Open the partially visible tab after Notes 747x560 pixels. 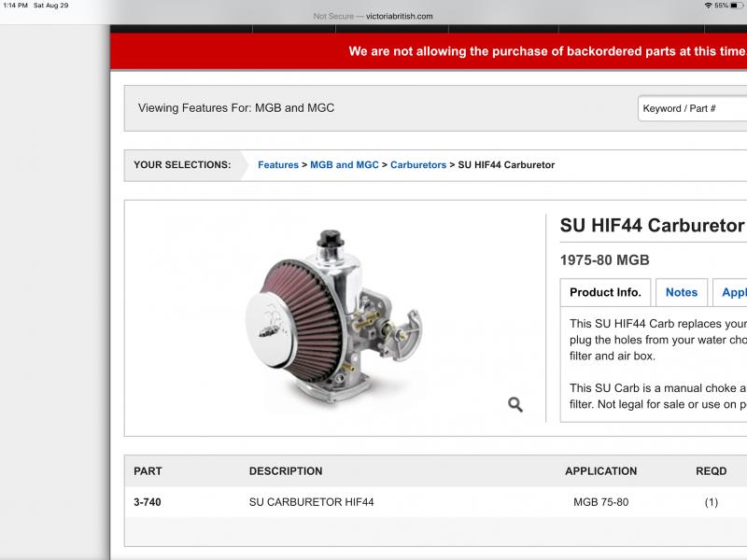(732, 292)
